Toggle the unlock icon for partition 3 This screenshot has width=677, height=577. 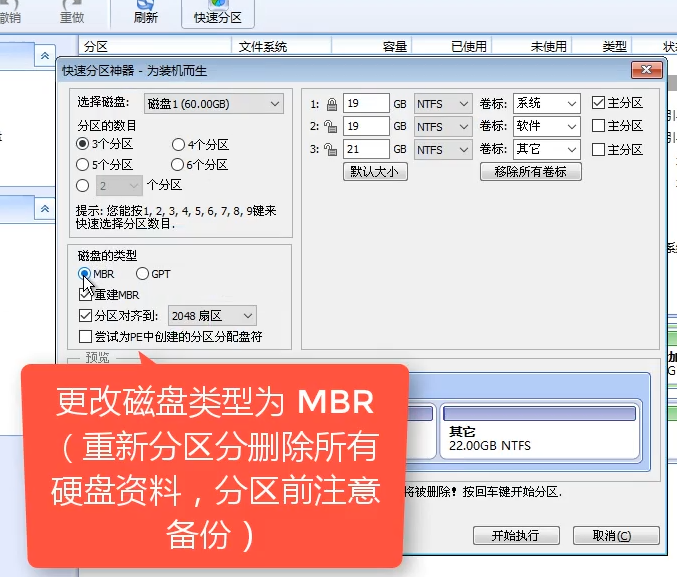pos(331,149)
